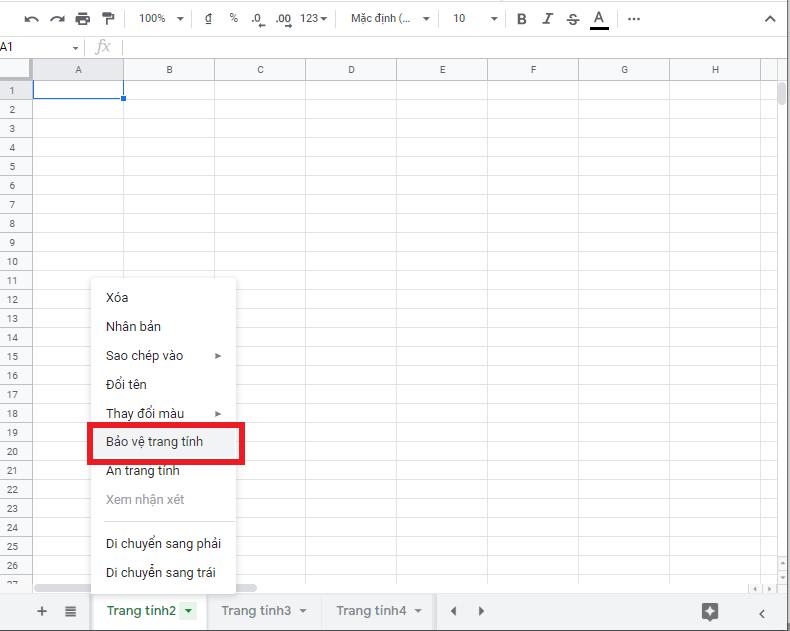Screen dimensions: 790x631
Task: Toggle bold formatting
Action: (x=521, y=19)
